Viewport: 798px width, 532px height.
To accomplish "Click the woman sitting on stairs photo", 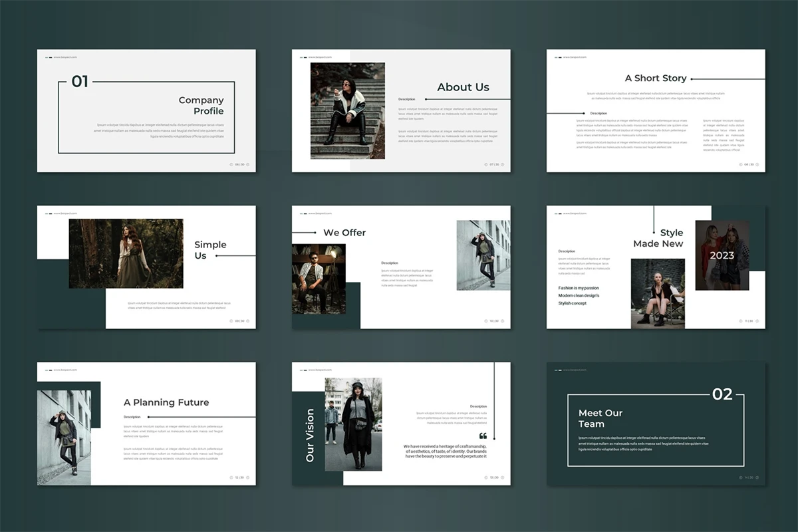I will [347, 111].
